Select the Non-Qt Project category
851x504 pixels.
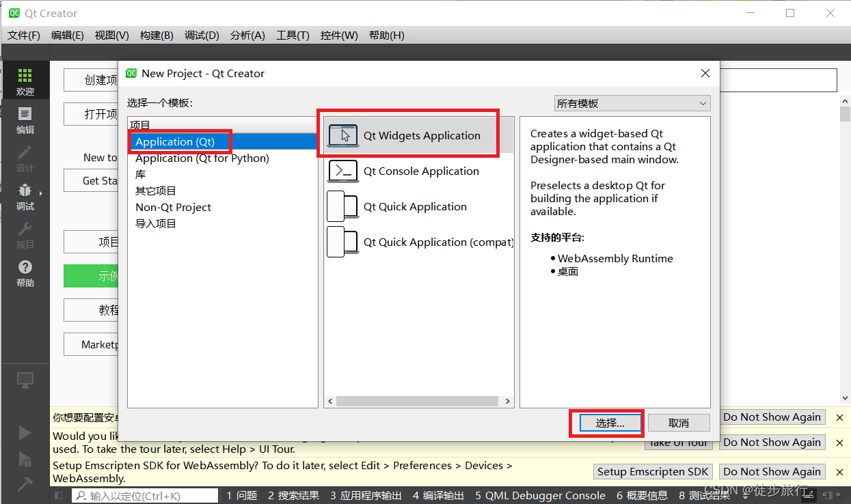[x=173, y=207]
